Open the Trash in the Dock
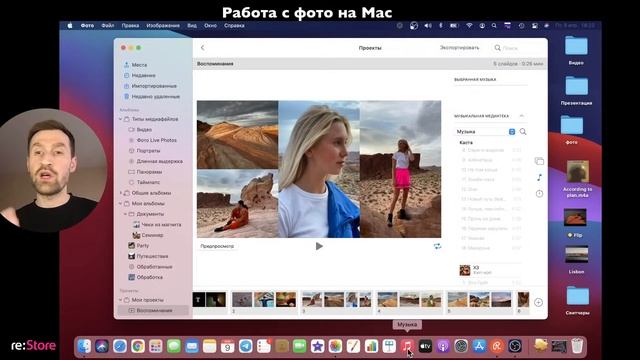 (x=577, y=346)
